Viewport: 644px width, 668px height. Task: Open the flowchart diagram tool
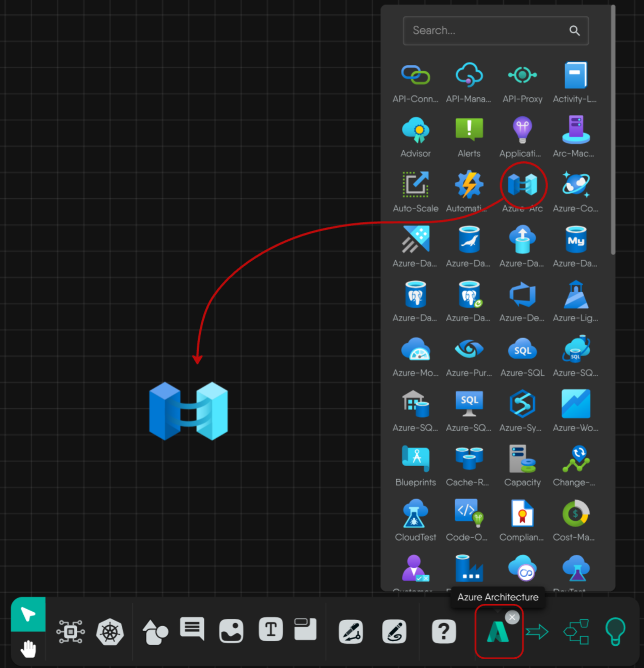[576, 631]
